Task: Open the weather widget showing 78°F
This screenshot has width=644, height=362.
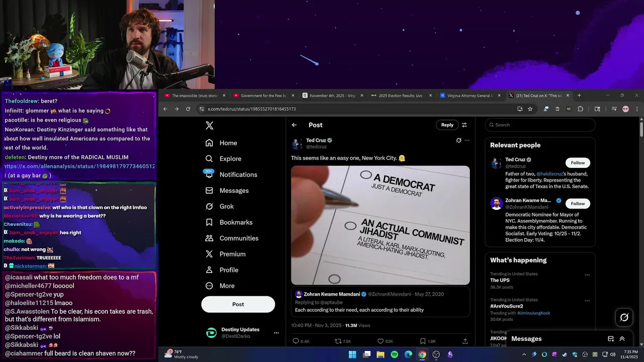Action: click(x=181, y=354)
